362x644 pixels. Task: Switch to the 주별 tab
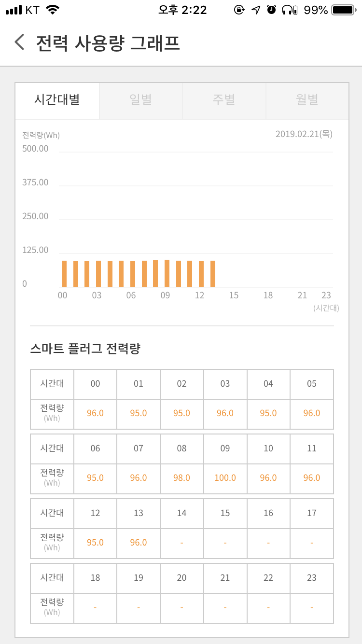click(x=224, y=100)
